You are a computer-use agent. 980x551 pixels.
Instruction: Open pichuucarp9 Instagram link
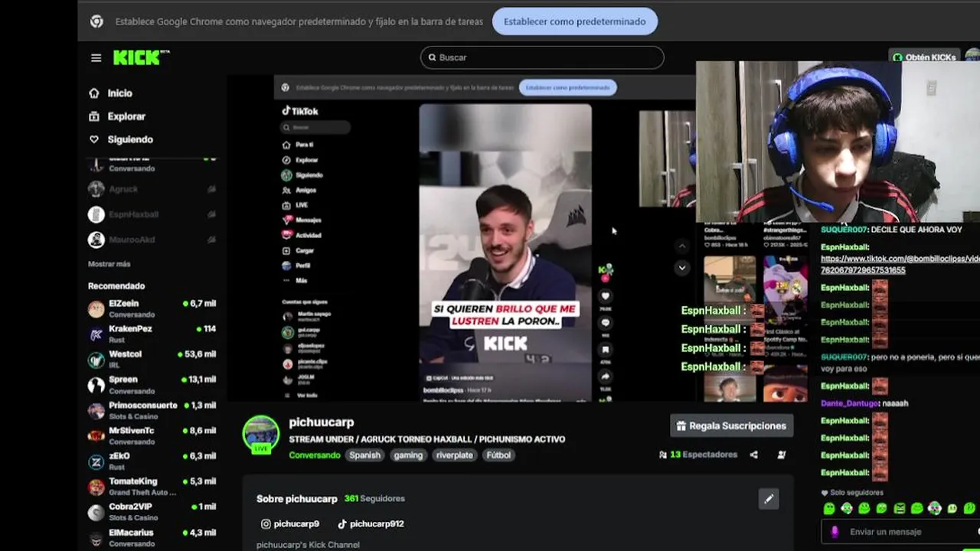point(290,523)
